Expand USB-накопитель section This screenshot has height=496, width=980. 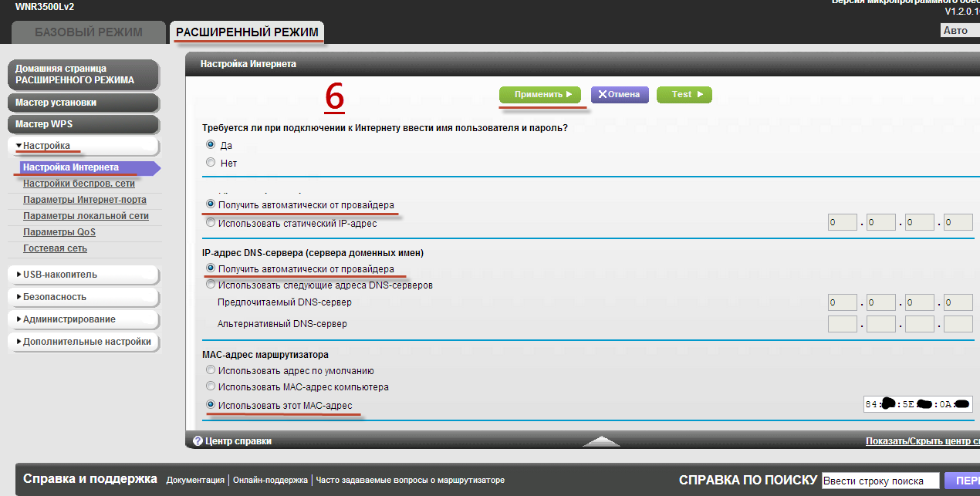point(83,275)
